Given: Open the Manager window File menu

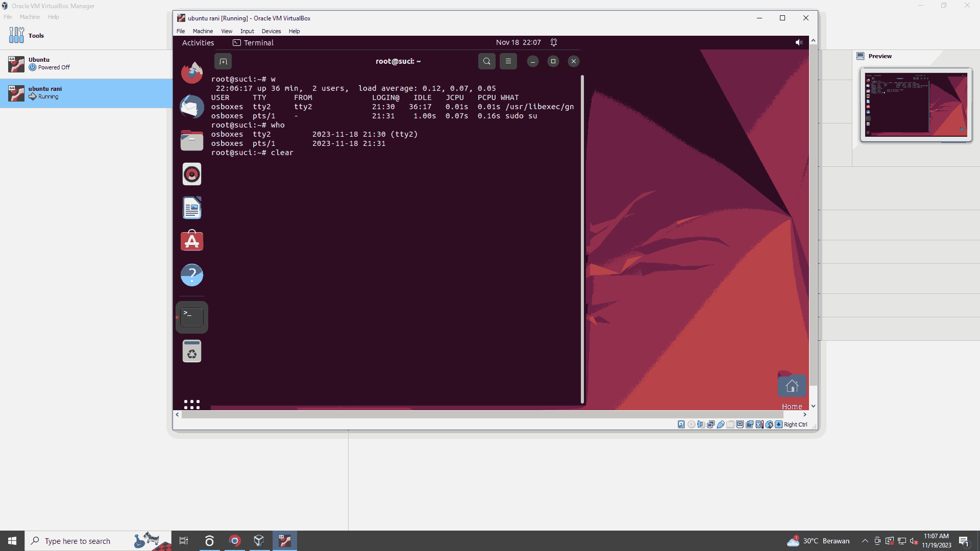Looking at the screenshot, I should (8, 17).
